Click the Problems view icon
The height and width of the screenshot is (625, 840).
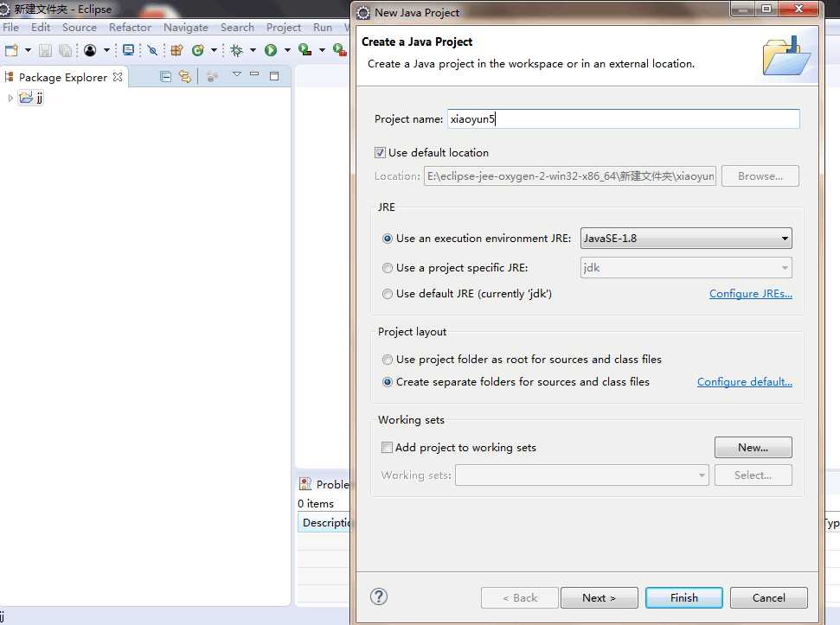pyautogui.click(x=305, y=484)
